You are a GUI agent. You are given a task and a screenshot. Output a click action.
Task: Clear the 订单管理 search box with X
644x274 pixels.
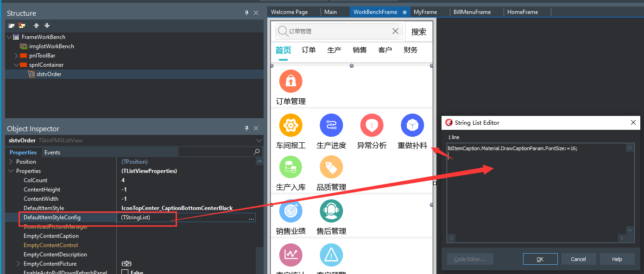tap(395, 31)
